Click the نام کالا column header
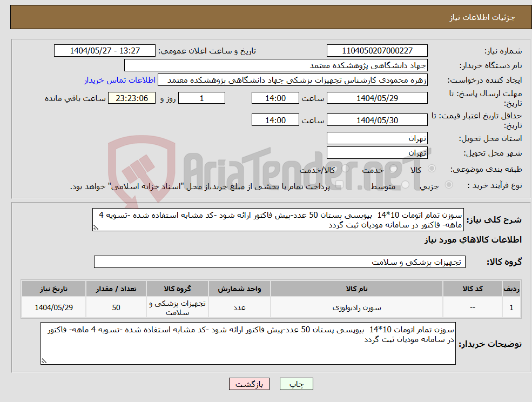The width and height of the screenshot is (532, 402). [x=356, y=289]
